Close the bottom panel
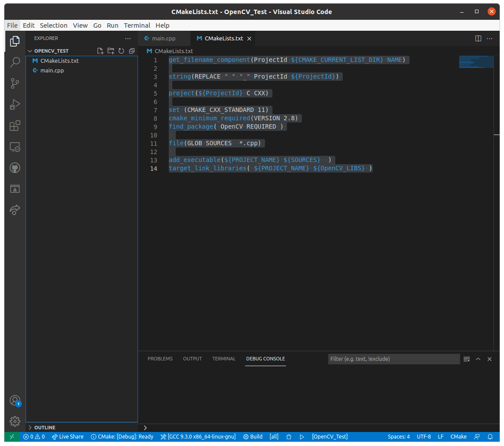Screen dimensions: 504x446 pyautogui.click(x=489, y=359)
